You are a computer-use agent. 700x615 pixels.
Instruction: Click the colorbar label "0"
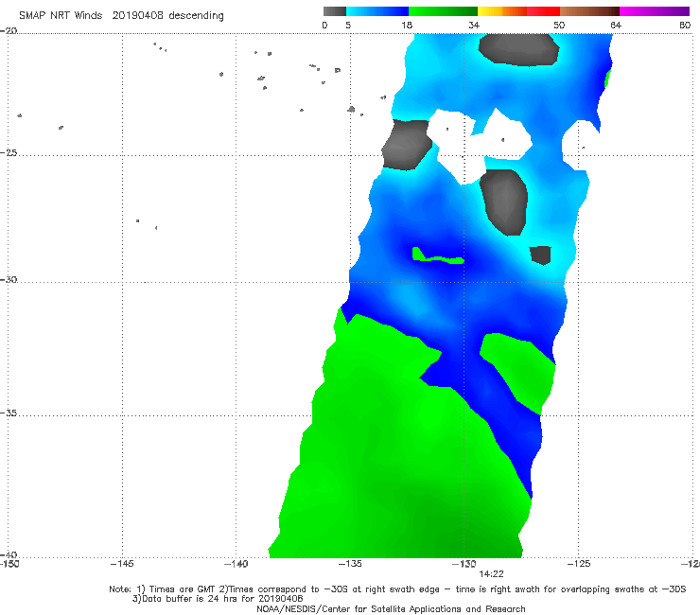pos(324,26)
